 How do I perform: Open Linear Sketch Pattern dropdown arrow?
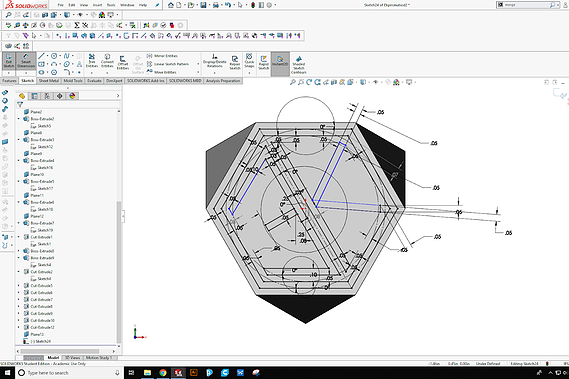(198, 64)
